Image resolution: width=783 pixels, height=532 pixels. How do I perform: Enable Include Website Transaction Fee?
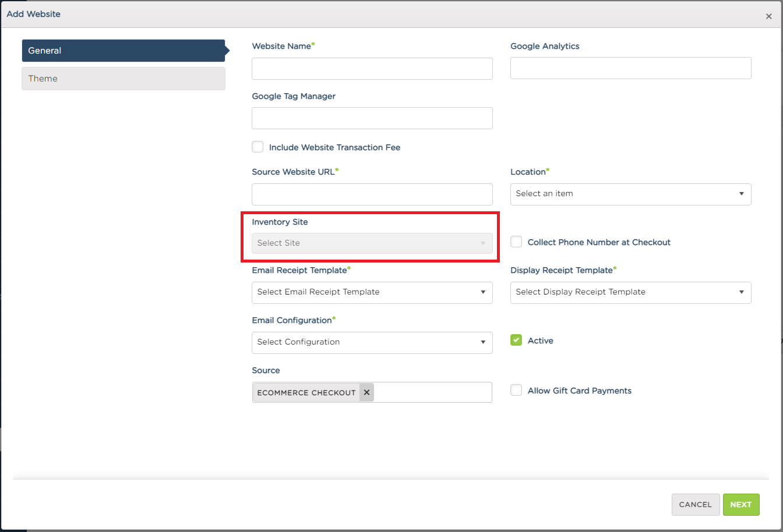pos(258,147)
